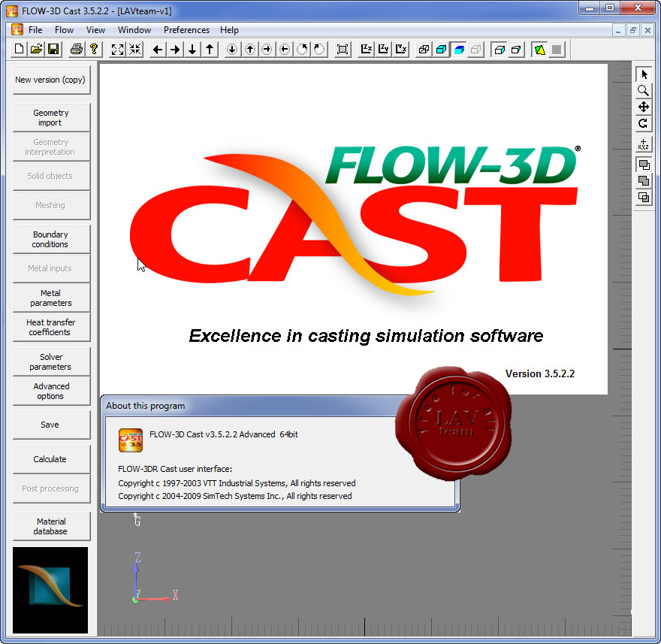Image resolution: width=661 pixels, height=644 pixels.
Task: Open Metal parameters
Action: [x=51, y=298]
